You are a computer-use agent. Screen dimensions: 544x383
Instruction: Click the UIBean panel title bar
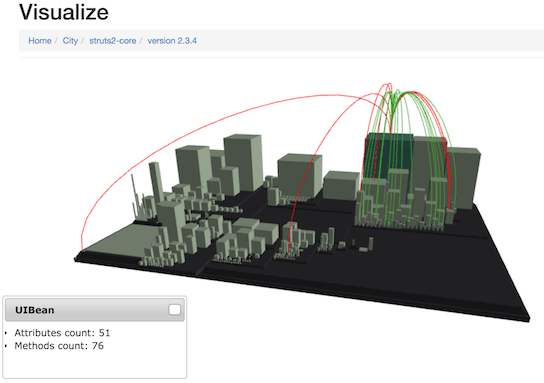click(x=95, y=310)
